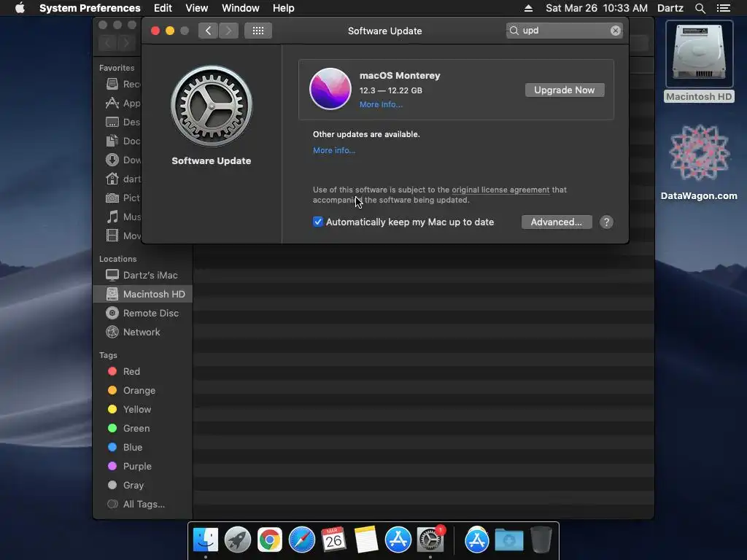Open Notes from the Dock
This screenshot has height=560, width=747.
(x=366, y=540)
